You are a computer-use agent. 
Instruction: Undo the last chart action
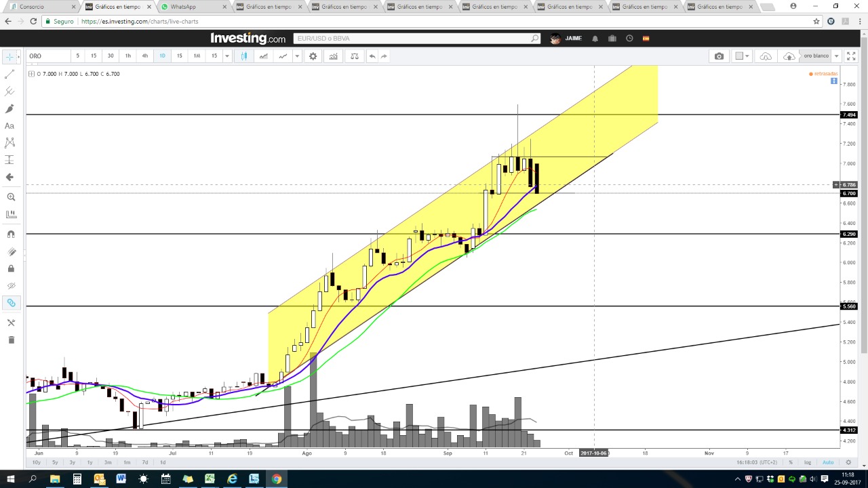pos(372,56)
